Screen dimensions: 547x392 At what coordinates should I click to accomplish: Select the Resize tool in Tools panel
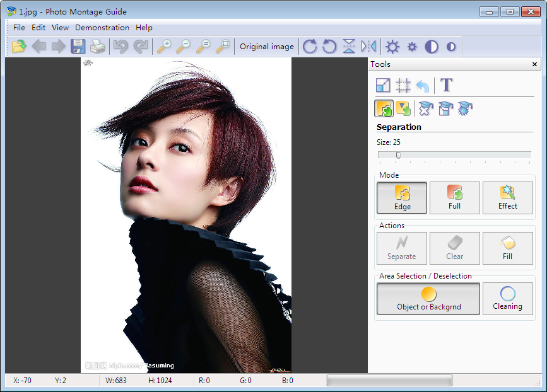(x=383, y=86)
